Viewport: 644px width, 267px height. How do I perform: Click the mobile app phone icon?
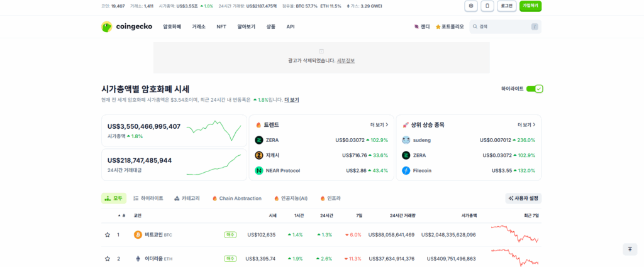coord(487,6)
